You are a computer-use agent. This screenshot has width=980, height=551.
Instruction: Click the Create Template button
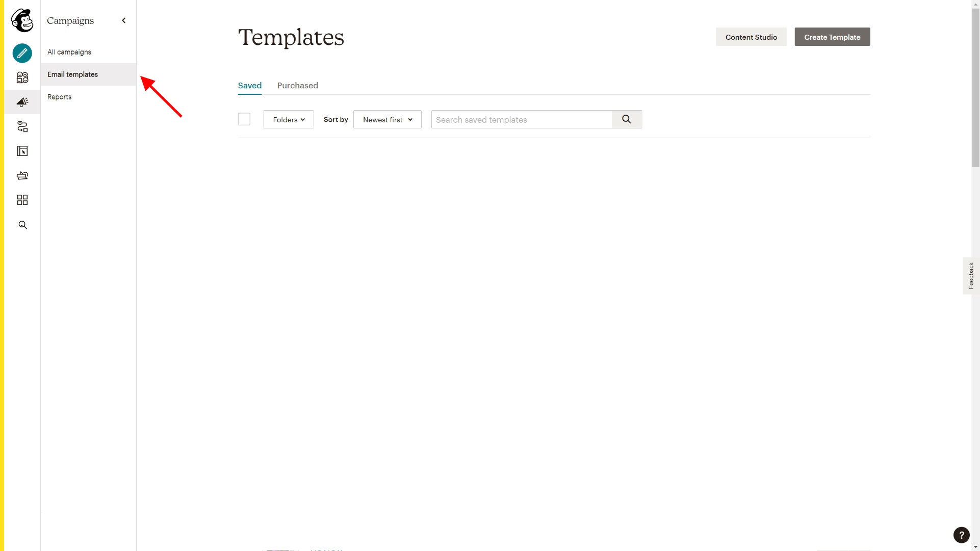point(832,36)
